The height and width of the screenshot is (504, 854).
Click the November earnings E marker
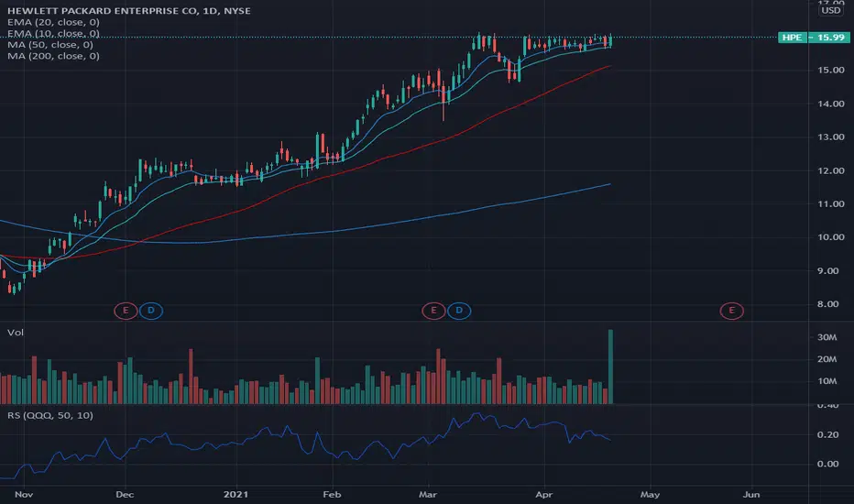click(x=126, y=311)
